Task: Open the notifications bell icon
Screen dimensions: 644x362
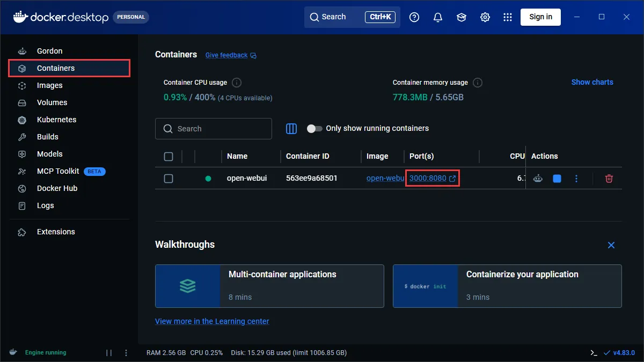Action: 438,17
